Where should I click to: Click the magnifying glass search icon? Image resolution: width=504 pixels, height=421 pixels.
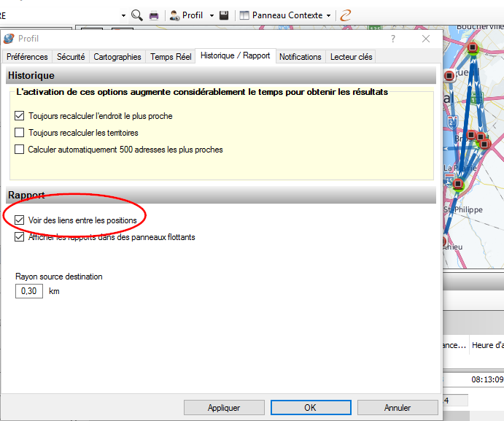(137, 15)
